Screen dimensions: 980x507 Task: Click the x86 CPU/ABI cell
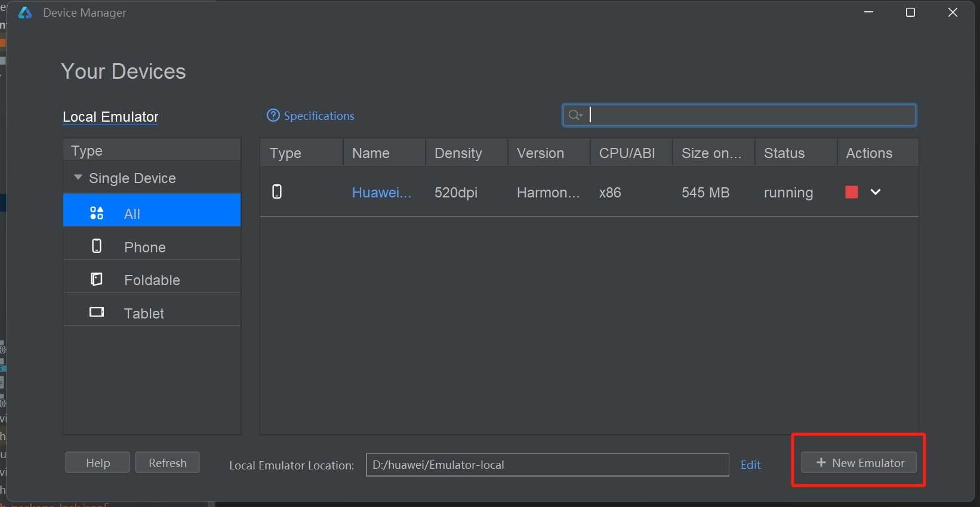coord(610,192)
